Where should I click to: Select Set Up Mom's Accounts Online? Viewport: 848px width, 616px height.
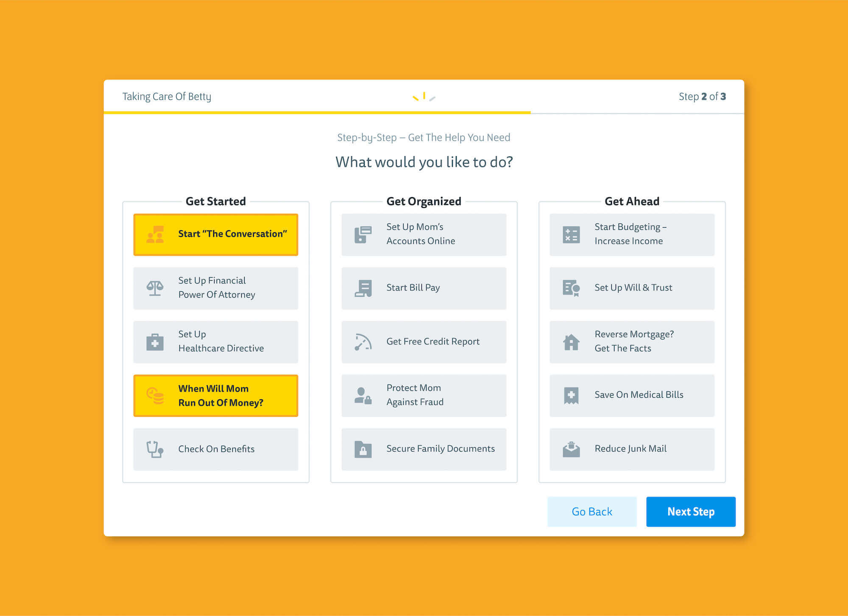coord(424,234)
